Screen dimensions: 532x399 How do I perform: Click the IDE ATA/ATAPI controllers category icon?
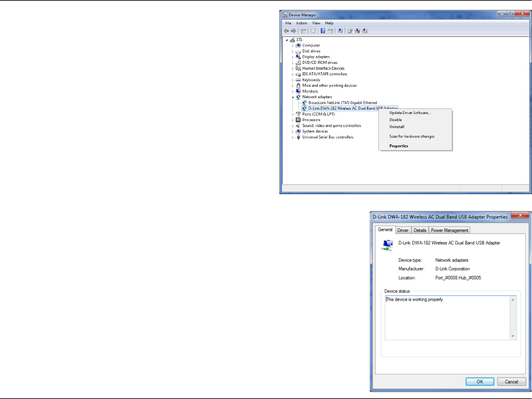298,74
